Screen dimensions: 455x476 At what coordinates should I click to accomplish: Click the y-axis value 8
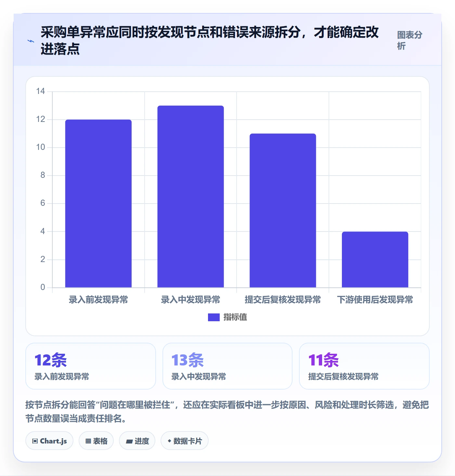coord(43,175)
